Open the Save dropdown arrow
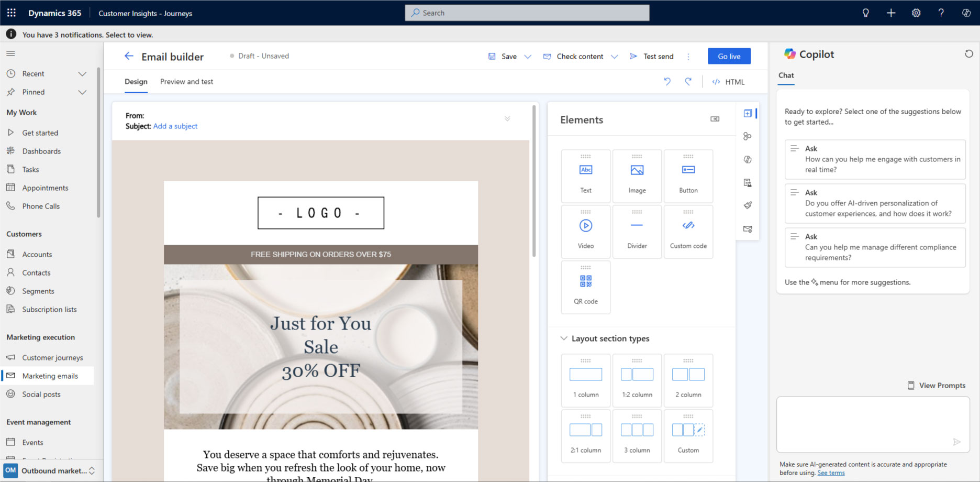The height and width of the screenshot is (482, 980). [x=528, y=57]
